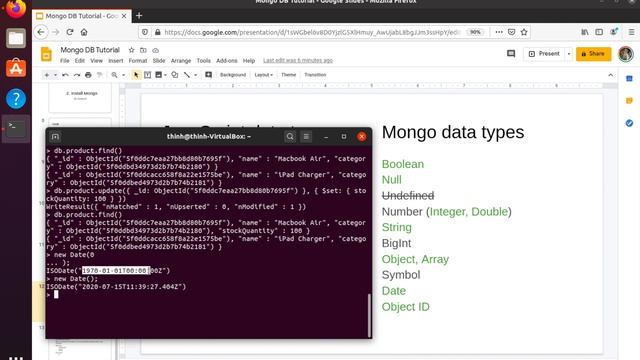
Task: Open Layout dropdown
Action: pos(263,75)
